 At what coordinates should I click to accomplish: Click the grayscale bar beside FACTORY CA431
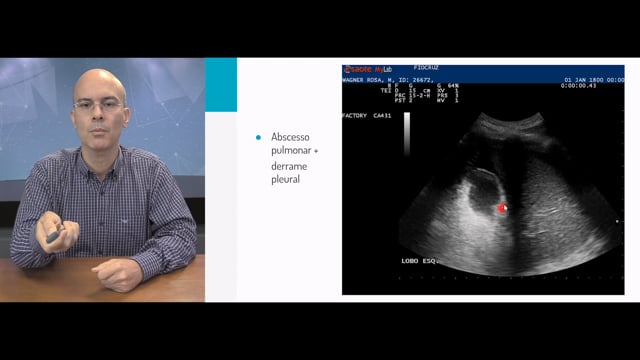point(407,134)
